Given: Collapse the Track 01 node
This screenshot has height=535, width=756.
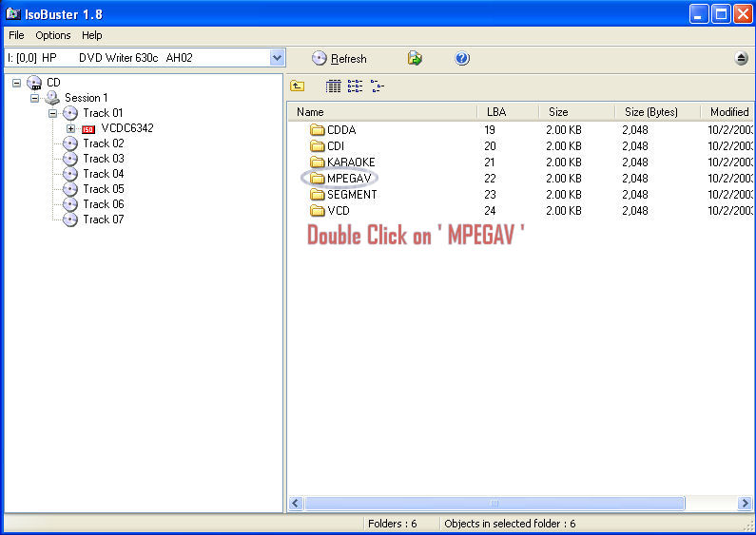Looking at the screenshot, I should click(52, 114).
